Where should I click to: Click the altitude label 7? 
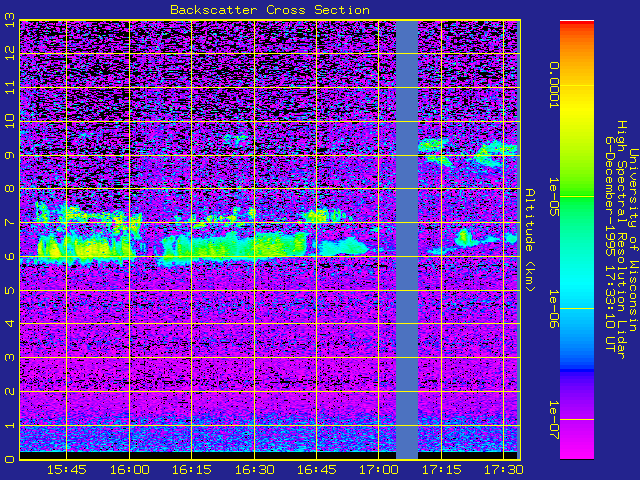point(10,222)
